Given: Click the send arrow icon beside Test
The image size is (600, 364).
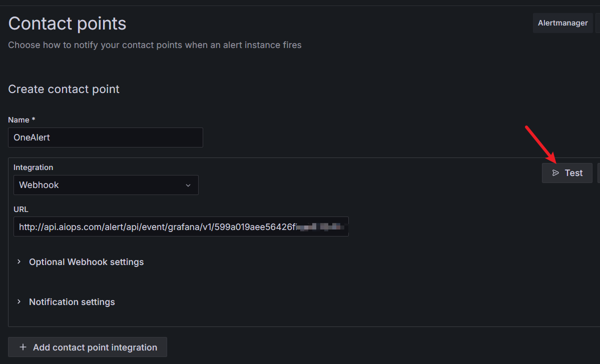Looking at the screenshot, I should pos(555,173).
